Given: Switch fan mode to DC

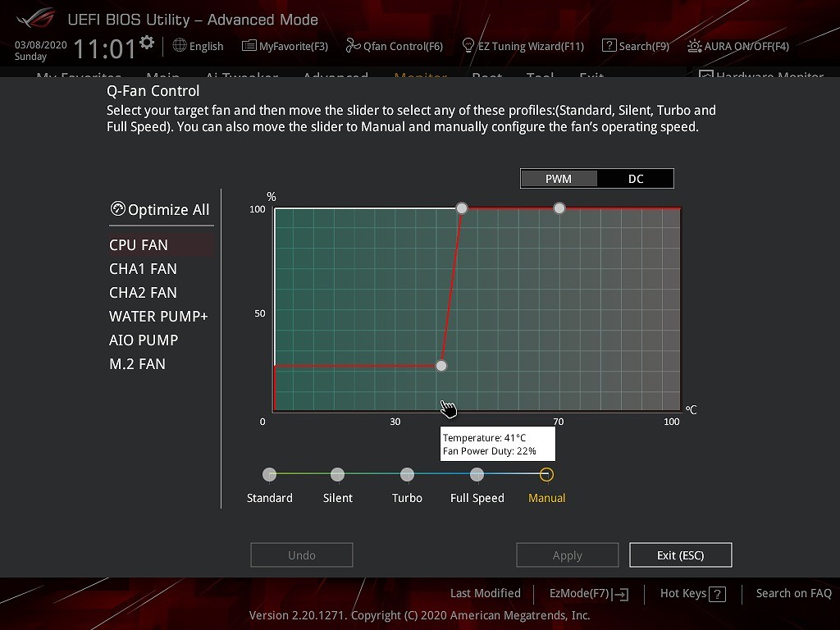Looking at the screenshot, I should point(636,179).
